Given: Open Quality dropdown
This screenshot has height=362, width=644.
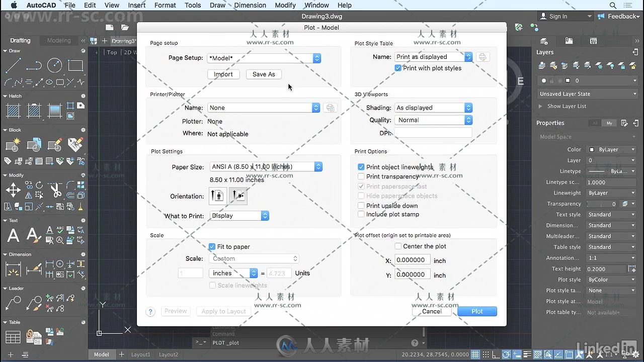Looking at the screenshot, I should tap(433, 120).
